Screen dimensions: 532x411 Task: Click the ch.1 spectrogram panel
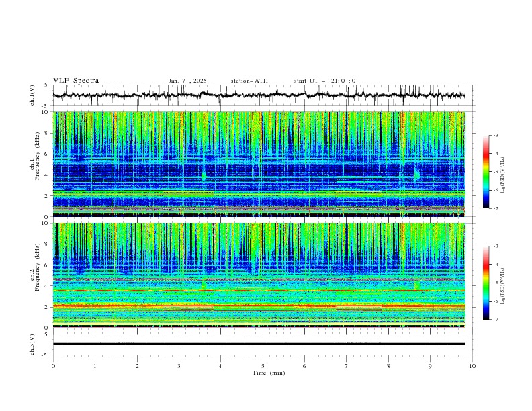259,164
